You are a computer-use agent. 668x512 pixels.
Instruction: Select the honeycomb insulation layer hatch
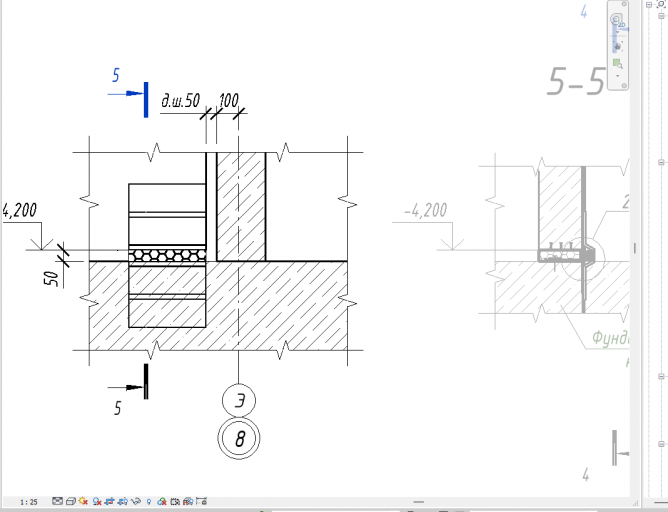click(x=167, y=256)
